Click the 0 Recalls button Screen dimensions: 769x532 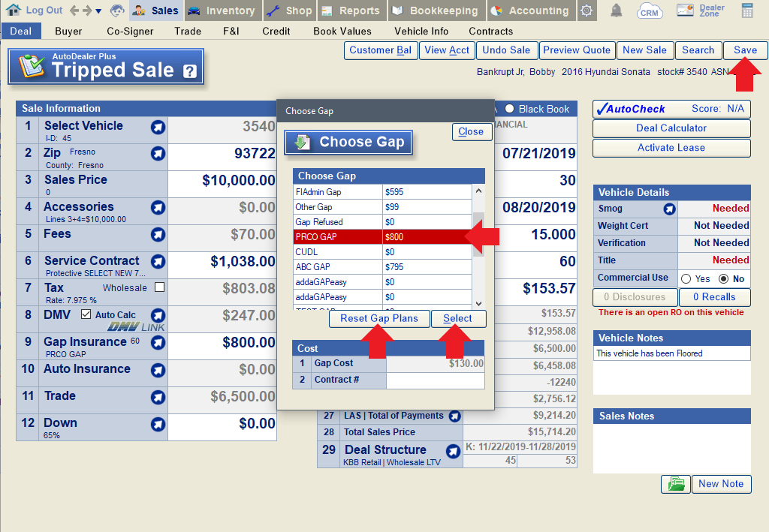pyautogui.click(x=714, y=297)
